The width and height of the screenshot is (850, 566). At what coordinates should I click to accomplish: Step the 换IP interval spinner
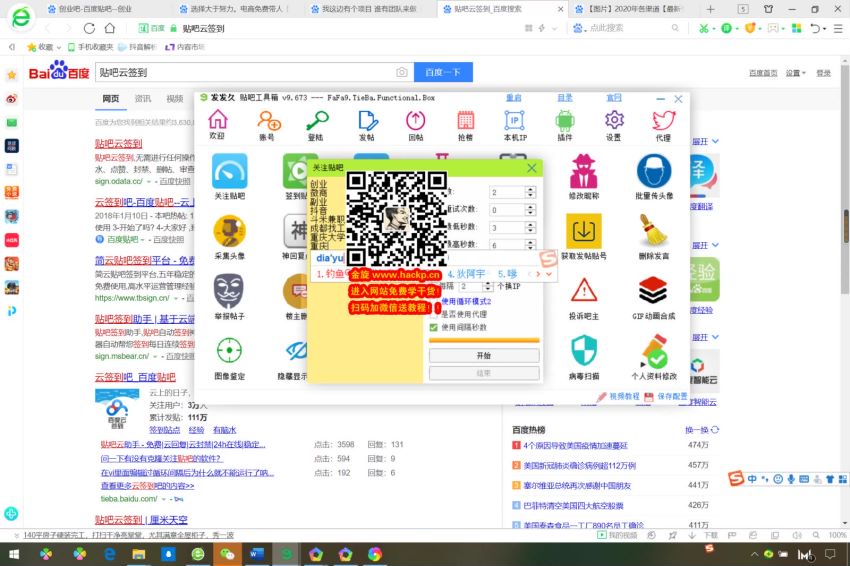pyautogui.click(x=488, y=286)
